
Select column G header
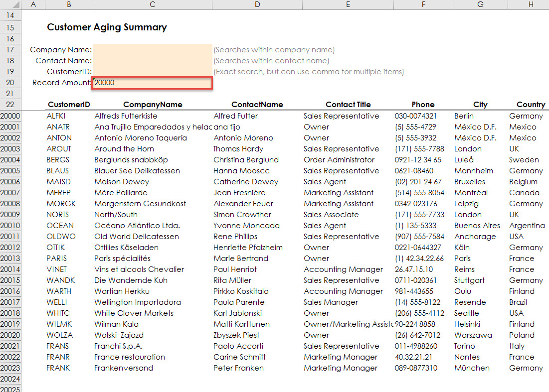(x=480, y=4)
